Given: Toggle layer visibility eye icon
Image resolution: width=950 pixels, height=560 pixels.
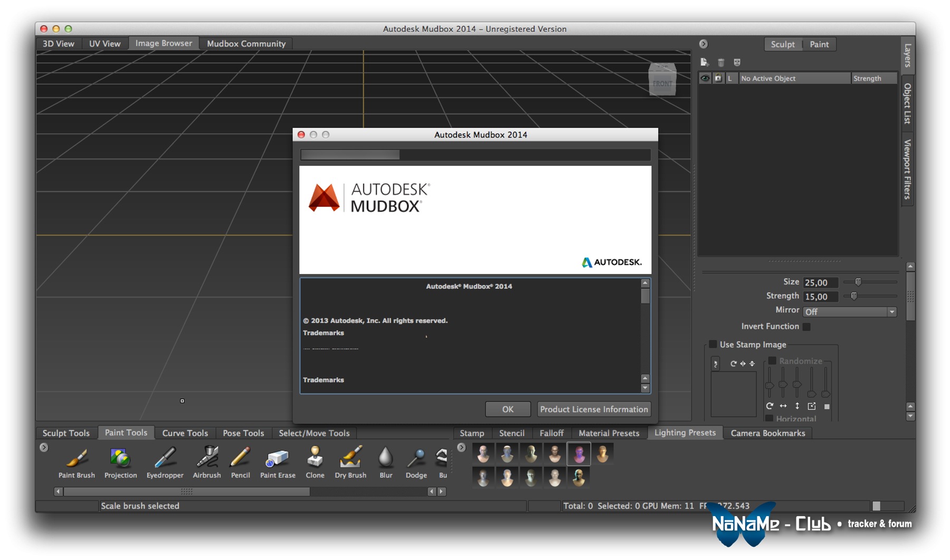Looking at the screenshot, I should (x=705, y=78).
